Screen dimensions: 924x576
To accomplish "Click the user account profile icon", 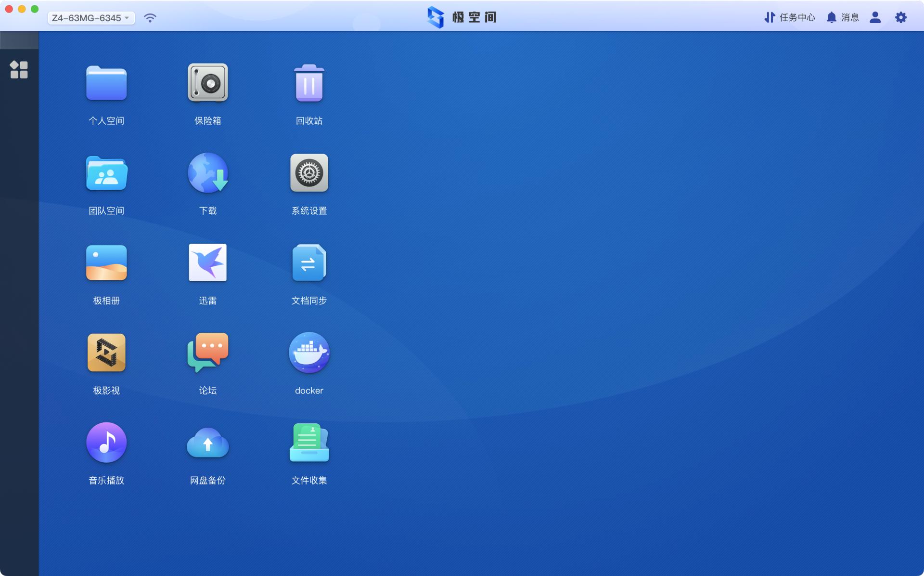I will [875, 18].
